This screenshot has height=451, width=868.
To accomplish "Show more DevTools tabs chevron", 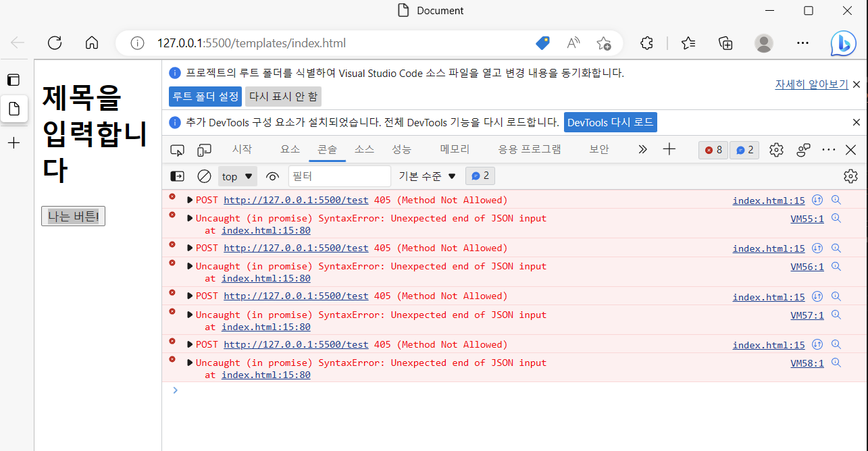I will (642, 150).
